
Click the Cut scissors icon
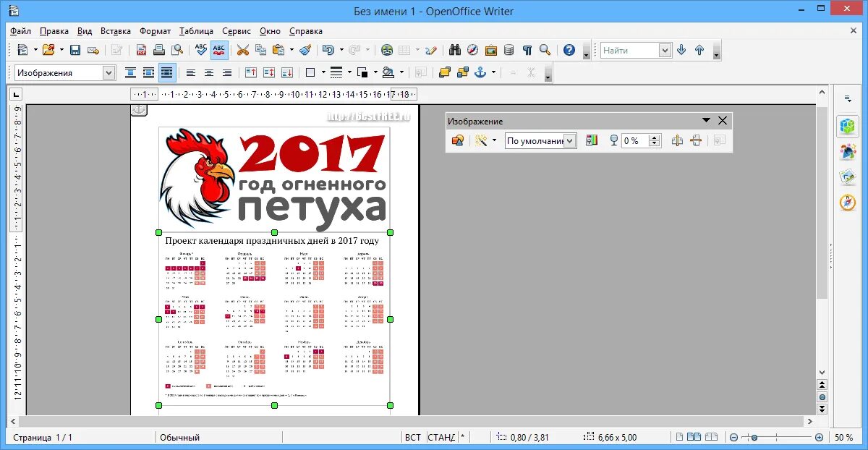coord(242,50)
